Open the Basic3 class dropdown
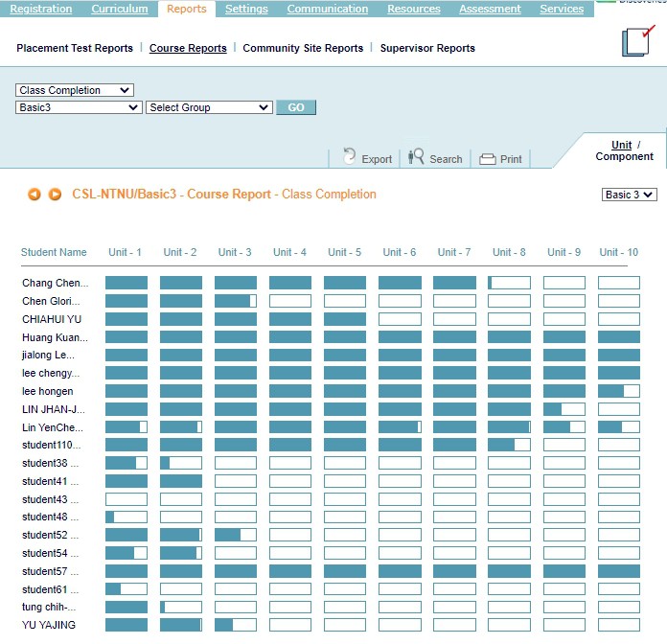The height and width of the screenshot is (644, 667). pyautogui.click(x=80, y=107)
